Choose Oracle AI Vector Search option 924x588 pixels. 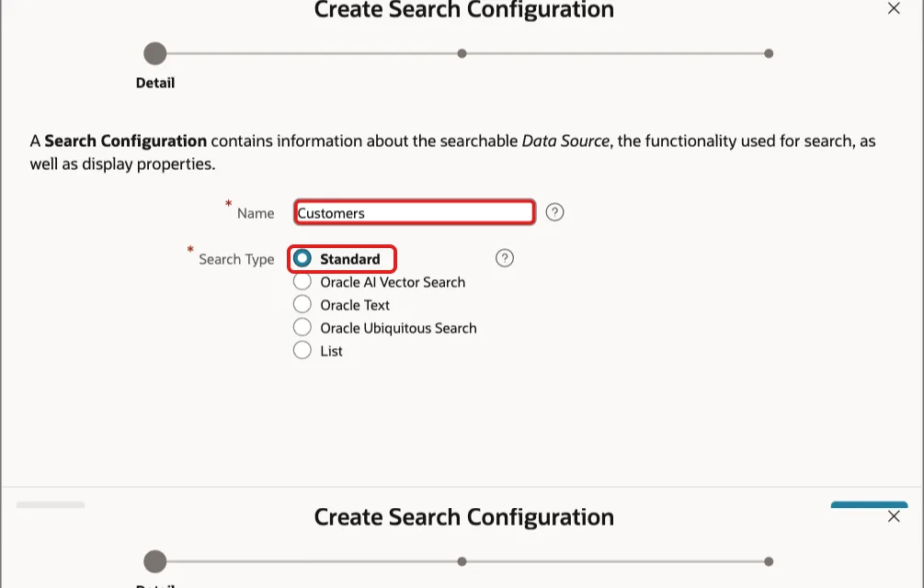pyautogui.click(x=302, y=281)
